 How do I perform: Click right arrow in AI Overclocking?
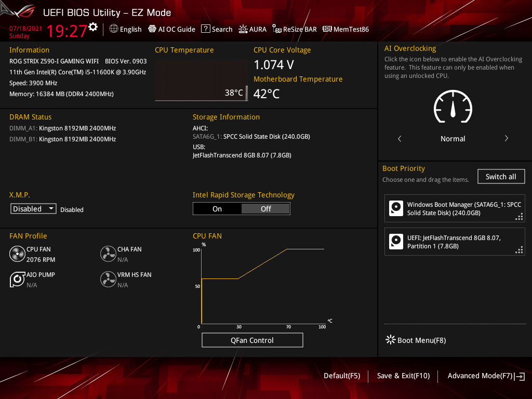pyautogui.click(x=506, y=138)
